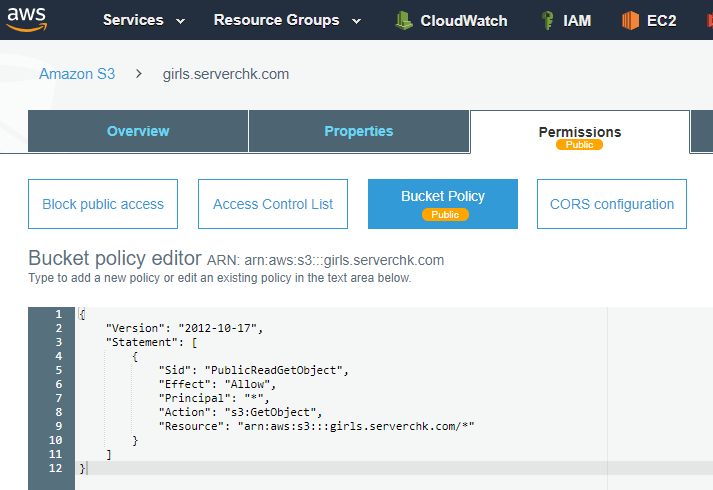The image size is (713, 490).
Task: Open the Resource Groups menu
Action: (x=276, y=20)
